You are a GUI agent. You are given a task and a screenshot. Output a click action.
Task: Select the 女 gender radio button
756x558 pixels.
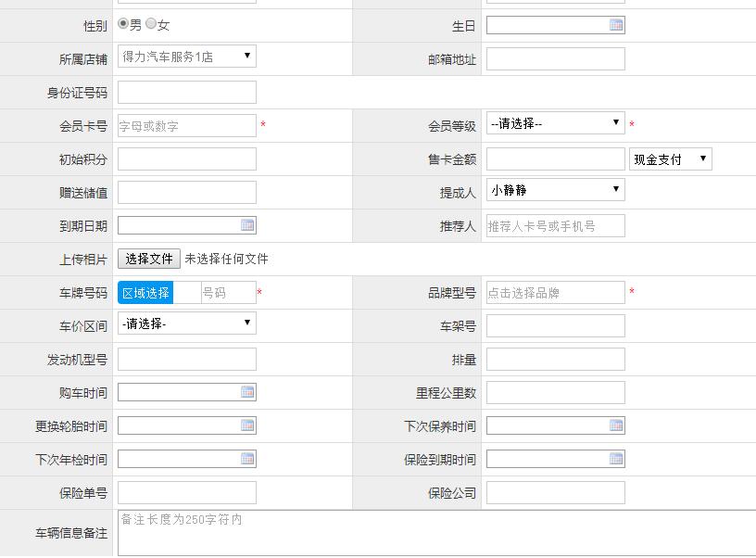pos(151,23)
